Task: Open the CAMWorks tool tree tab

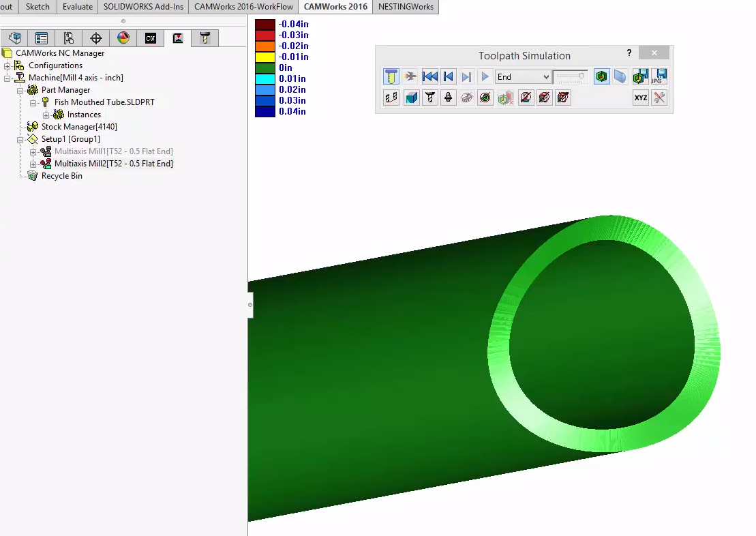Action: (x=205, y=38)
